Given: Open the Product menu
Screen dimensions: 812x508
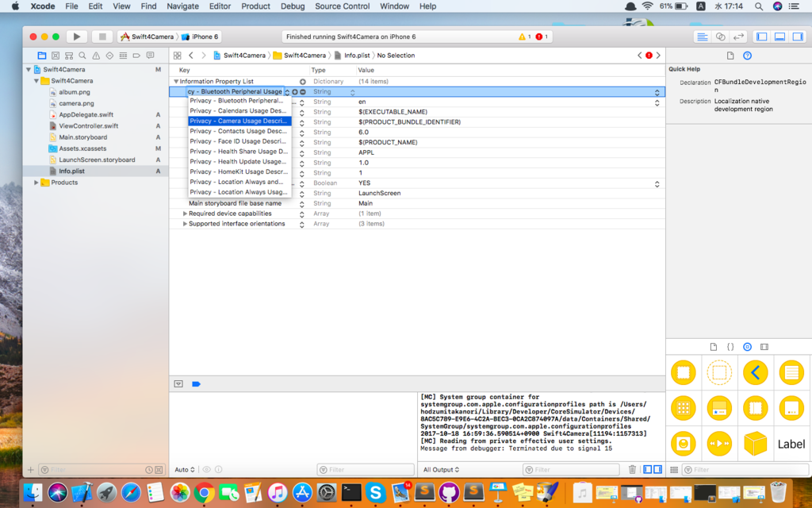Looking at the screenshot, I should pos(255,6).
